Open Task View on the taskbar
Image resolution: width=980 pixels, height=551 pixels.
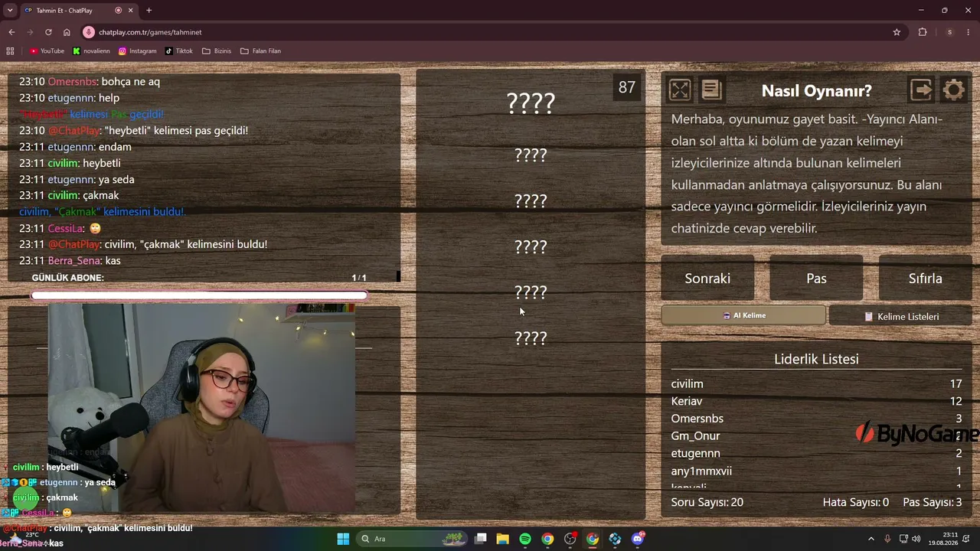click(481, 539)
